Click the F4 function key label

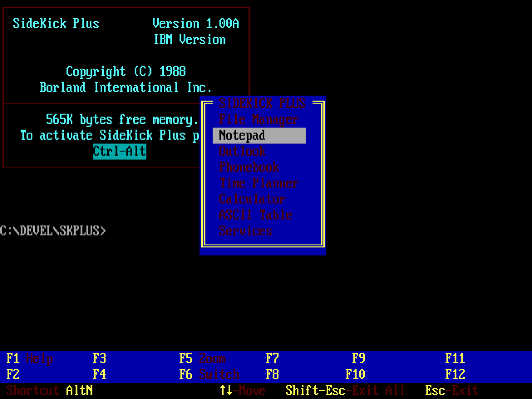coord(99,375)
